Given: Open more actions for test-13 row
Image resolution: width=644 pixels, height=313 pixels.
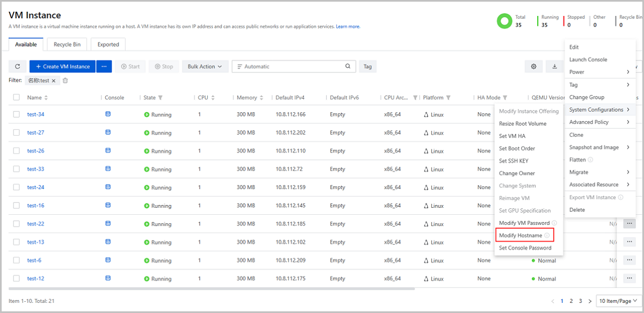Looking at the screenshot, I should (x=629, y=242).
